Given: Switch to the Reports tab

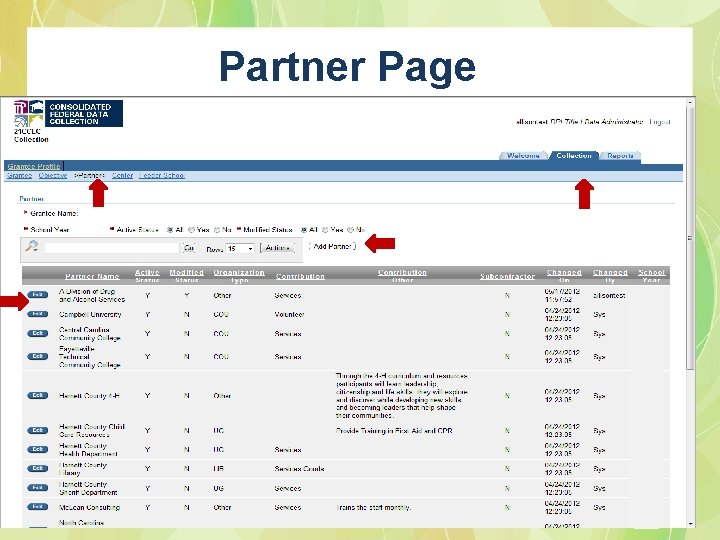Looking at the screenshot, I should (620, 156).
